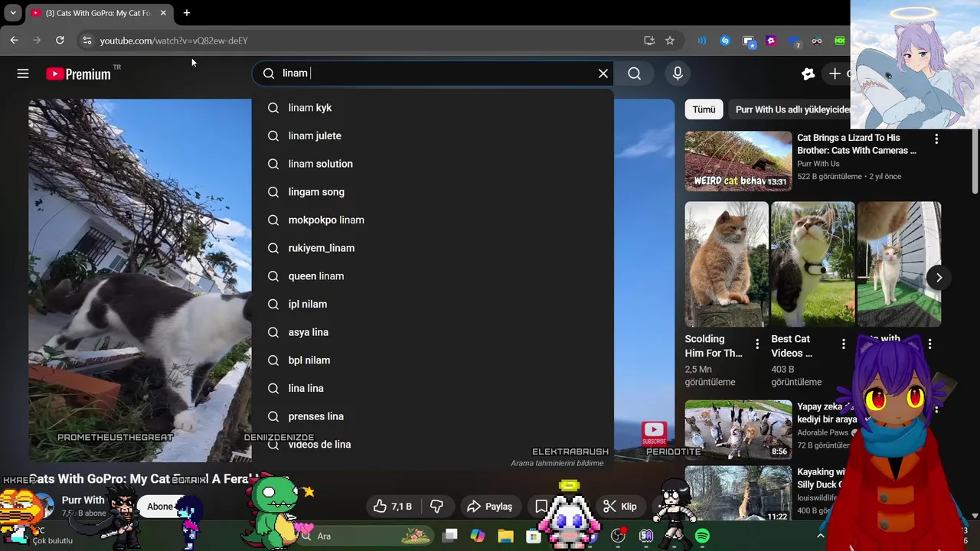Open the 'Scolding Him For Th...' short thumbnail
This screenshot has height=551, width=980.
[727, 264]
